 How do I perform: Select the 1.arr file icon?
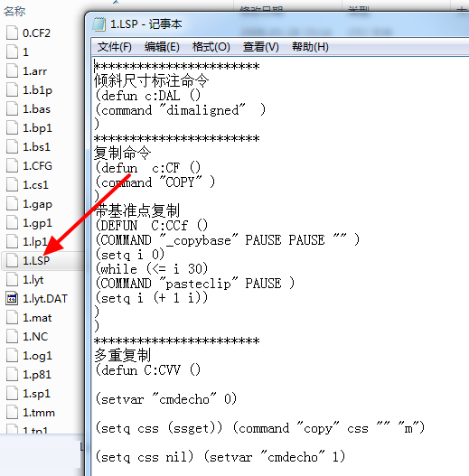pyautogui.click(x=12, y=70)
